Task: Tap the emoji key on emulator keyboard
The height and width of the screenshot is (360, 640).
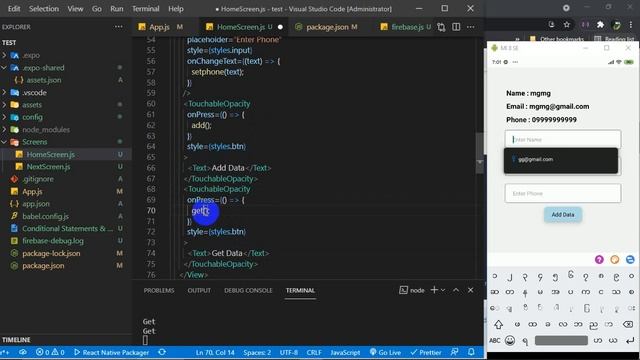Action: (x=510, y=340)
